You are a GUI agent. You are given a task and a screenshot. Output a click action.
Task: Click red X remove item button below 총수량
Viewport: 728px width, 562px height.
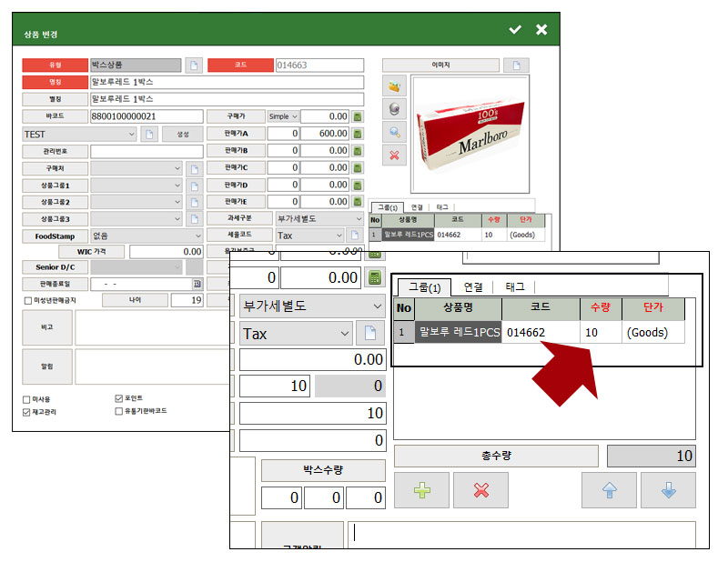coord(481,490)
